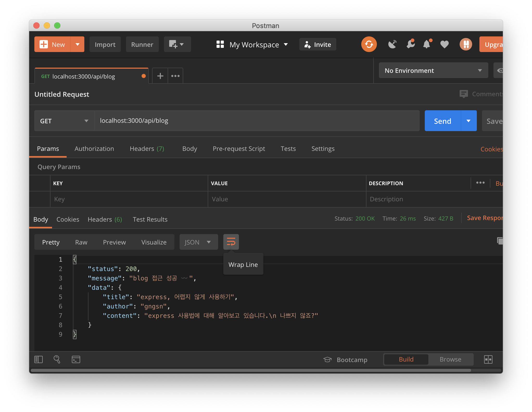Select the Raw response view
532x412 pixels.
[81, 242]
